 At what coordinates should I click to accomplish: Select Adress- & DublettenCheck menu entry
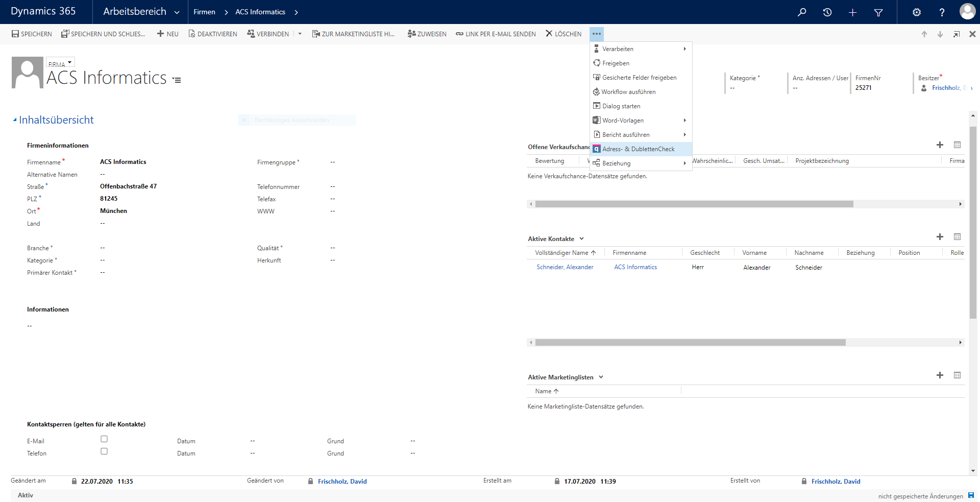coord(638,149)
